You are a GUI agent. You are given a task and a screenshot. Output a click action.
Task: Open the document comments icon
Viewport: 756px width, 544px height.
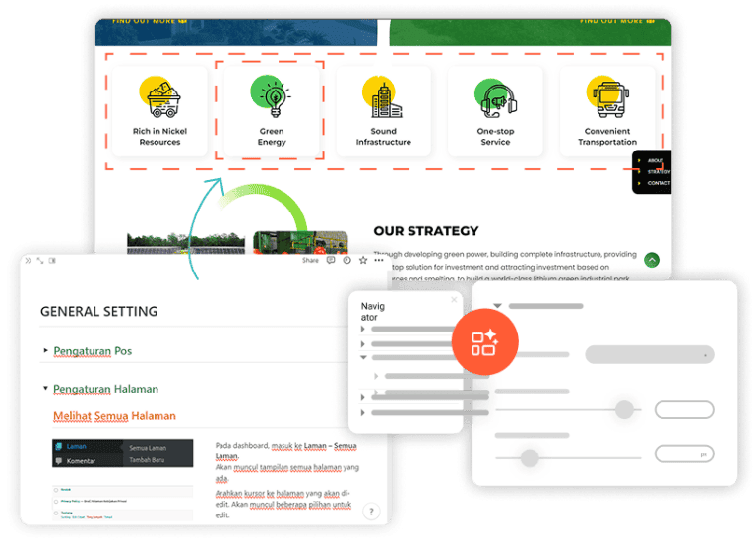331,261
